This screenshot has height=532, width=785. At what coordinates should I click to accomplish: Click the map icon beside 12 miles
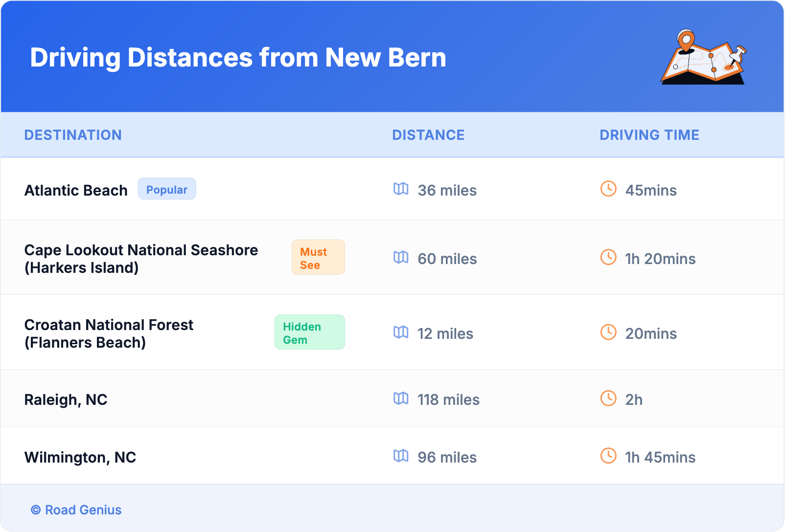click(x=401, y=332)
